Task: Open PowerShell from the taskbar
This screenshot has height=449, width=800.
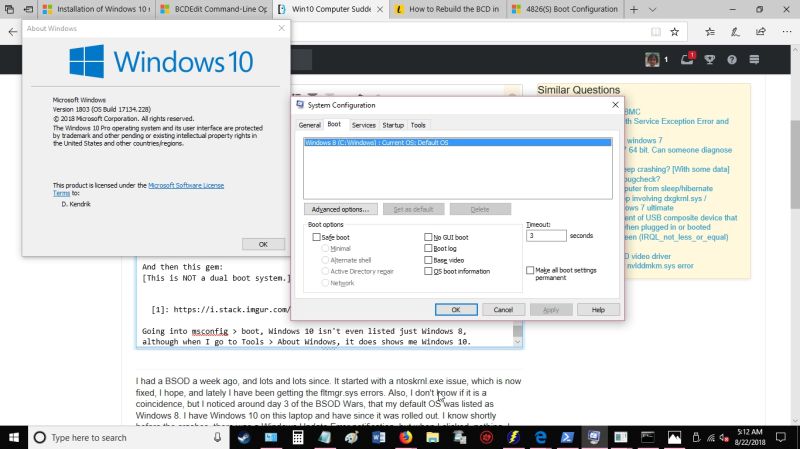Action: click(x=567, y=437)
